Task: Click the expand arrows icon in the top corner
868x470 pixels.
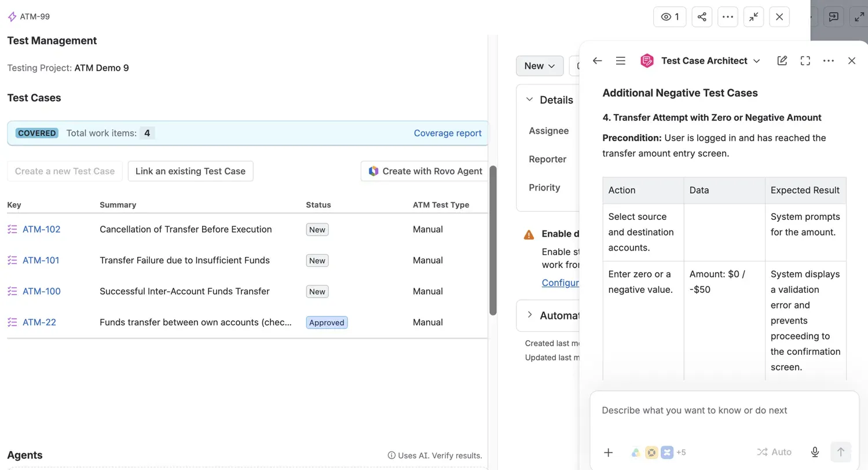Action: tap(859, 17)
